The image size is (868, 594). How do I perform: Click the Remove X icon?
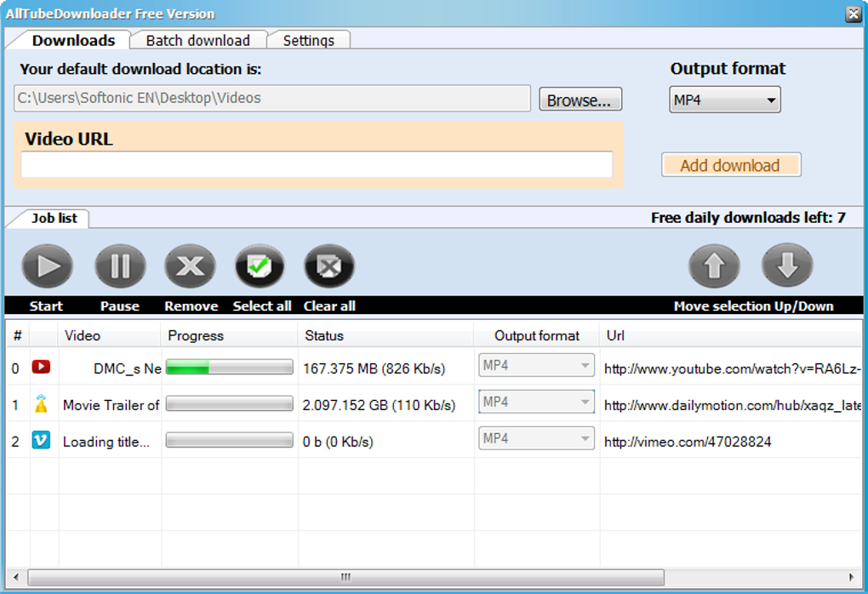coord(190,266)
